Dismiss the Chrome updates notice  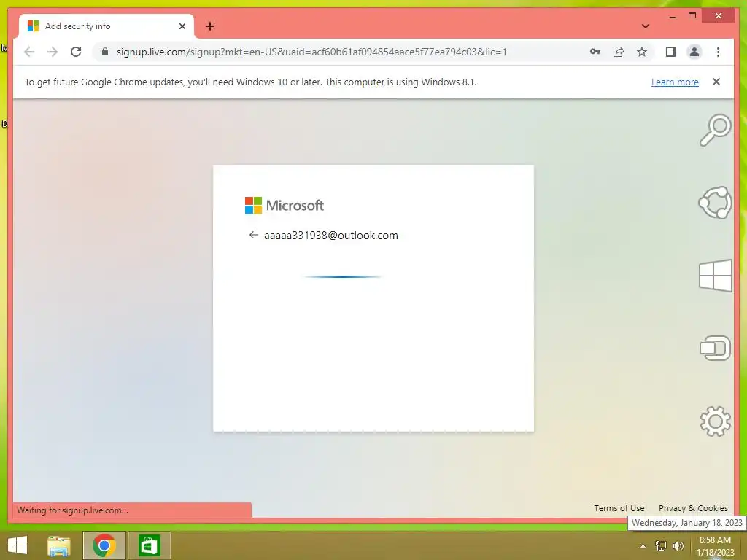click(x=716, y=82)
